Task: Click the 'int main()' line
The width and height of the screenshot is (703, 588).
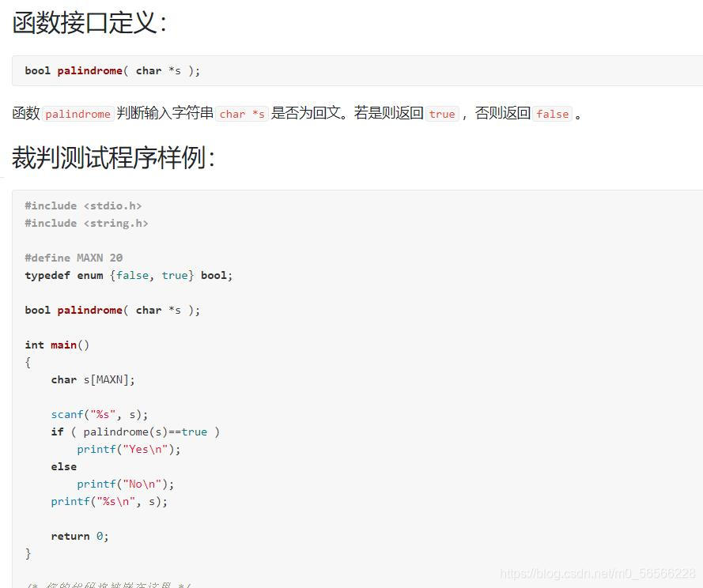Action: coord(57,345)
